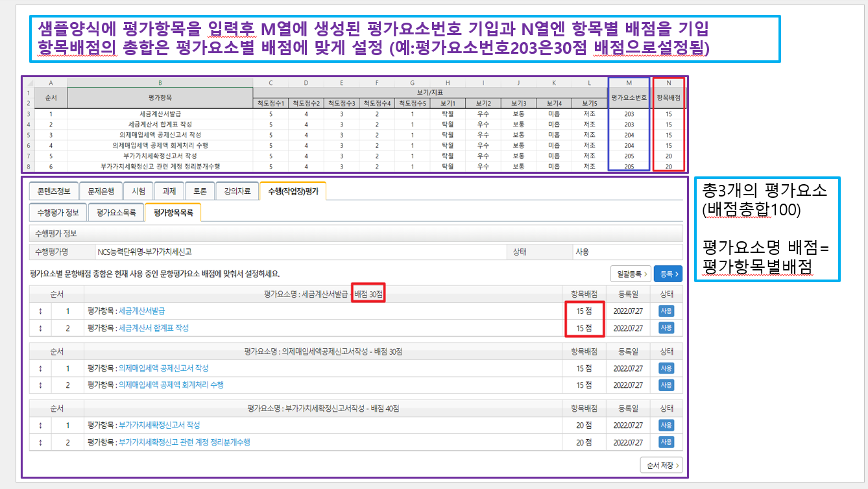Select column M header in the spreadsheet

[x=629, y=82]
